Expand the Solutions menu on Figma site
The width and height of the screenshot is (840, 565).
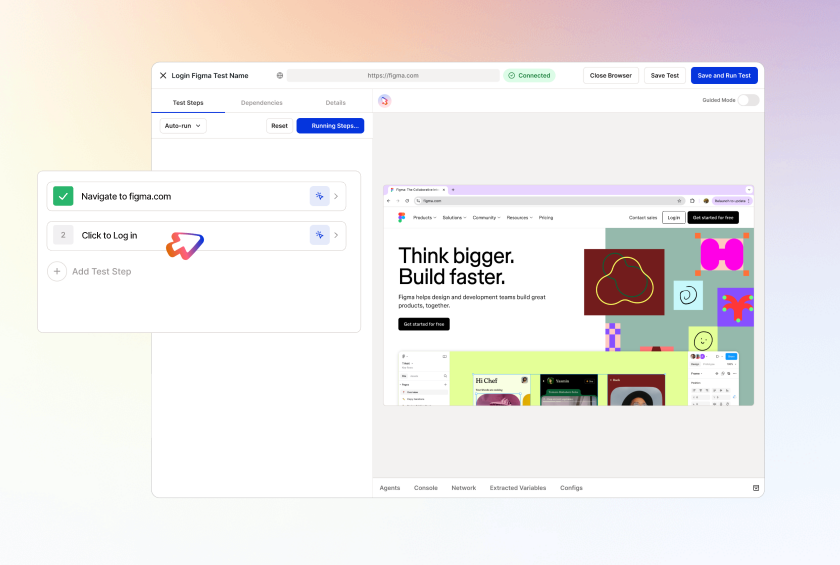pos(454,218)
